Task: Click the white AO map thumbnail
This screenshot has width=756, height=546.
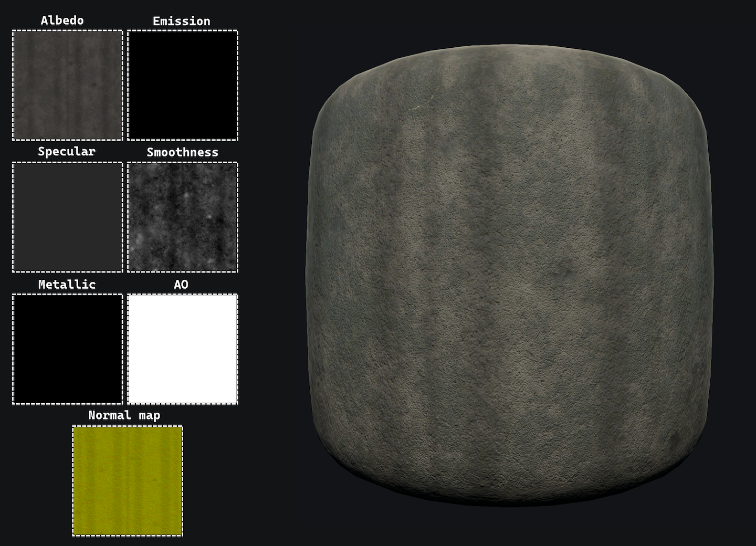Action: pyautogui.click(x=183, y=349)
